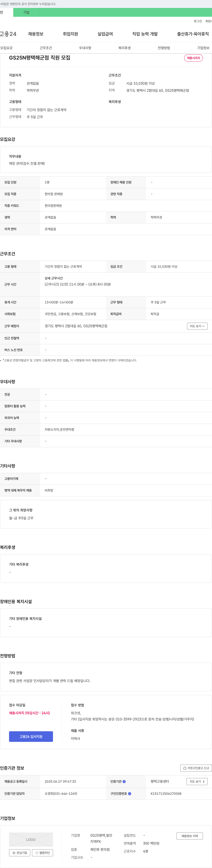
Task: Add company to 관심기업 with star
Action: tap(19, 853)
